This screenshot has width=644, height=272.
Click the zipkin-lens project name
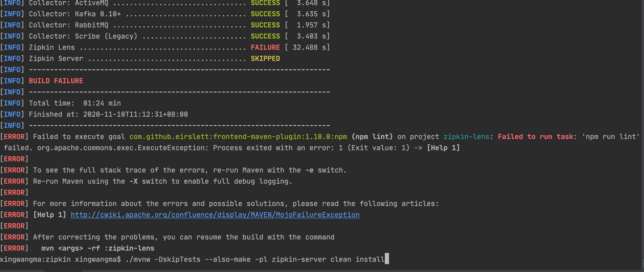tap(466, 137)
